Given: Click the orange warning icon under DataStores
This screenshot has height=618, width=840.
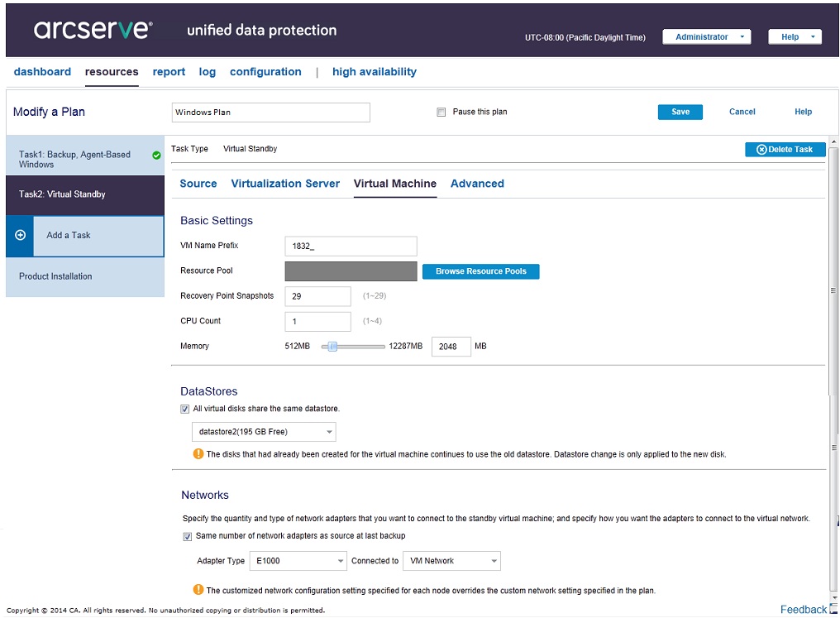Looking at the screenshot, I should coord(198,453).
